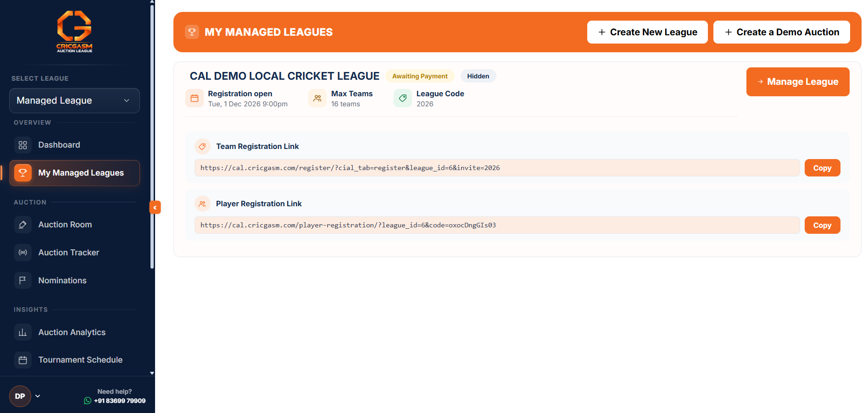
Task: Click the Hidden status badge
Action: (478, 76)
